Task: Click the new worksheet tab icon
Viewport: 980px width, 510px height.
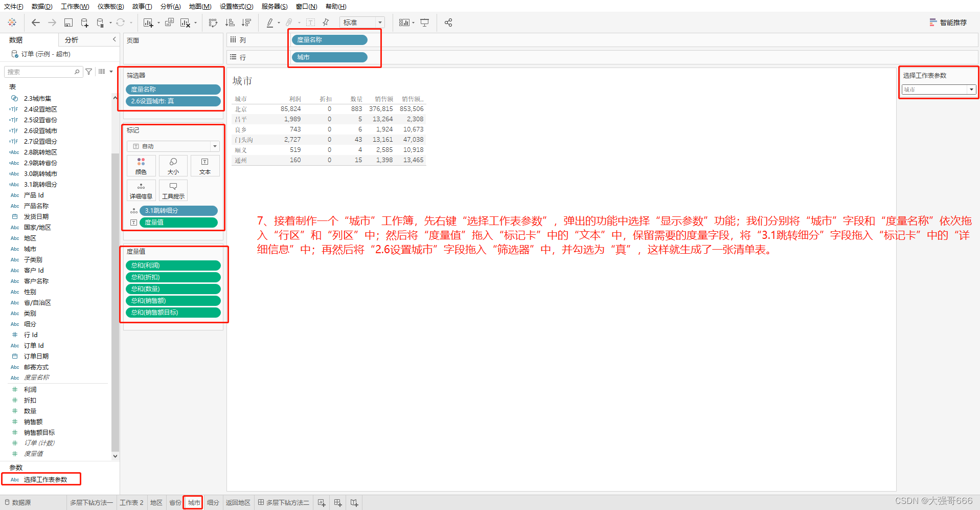Action: coord(322,503)
